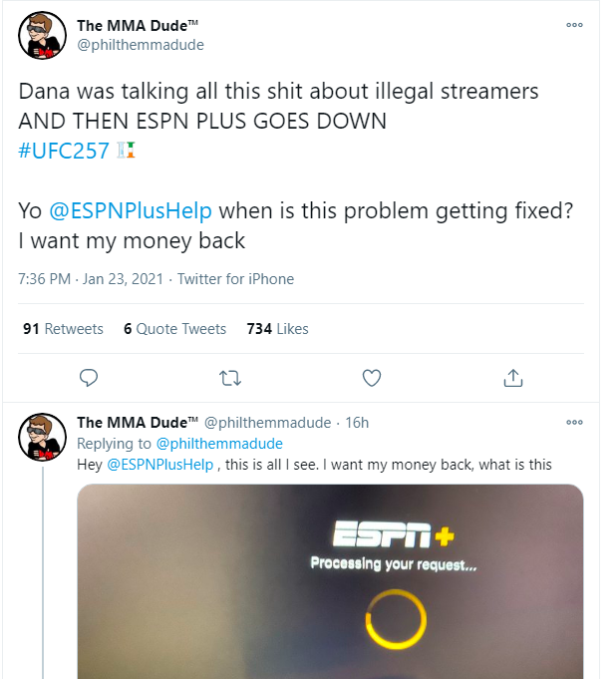
Task: View the 6 Quote Tweets list
Action: tap(175, 329)
